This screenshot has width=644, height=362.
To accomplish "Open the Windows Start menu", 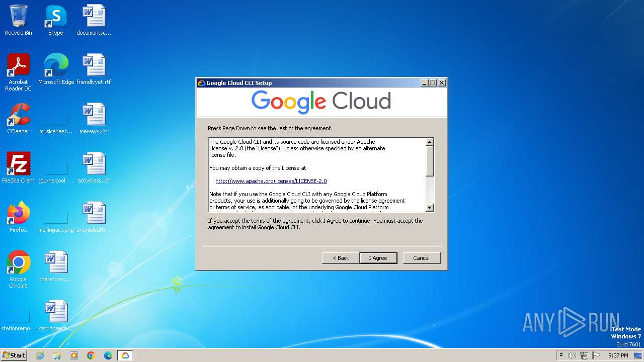I will tap(14, 355).
